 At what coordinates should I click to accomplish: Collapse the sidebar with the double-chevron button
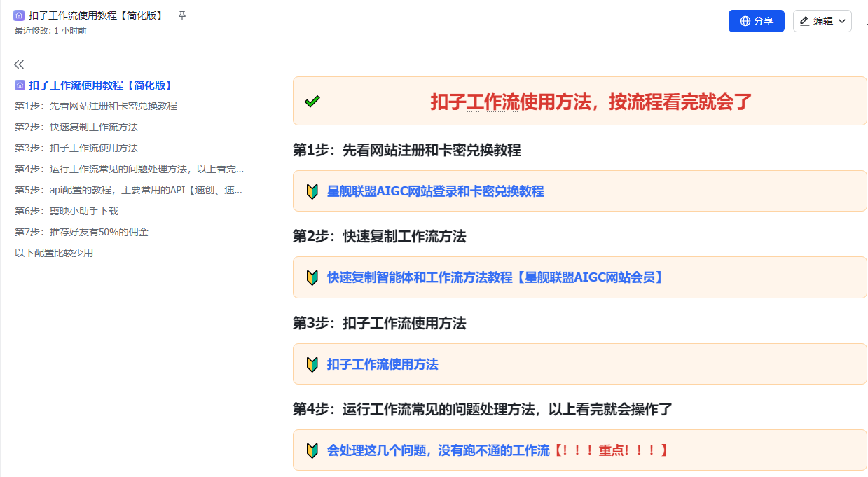pos(19,64)
